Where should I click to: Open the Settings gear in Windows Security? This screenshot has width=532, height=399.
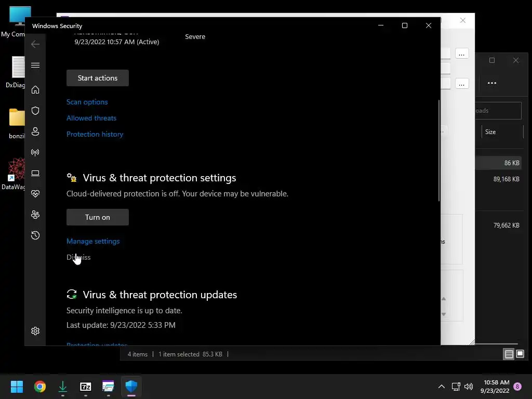[35, 331]
